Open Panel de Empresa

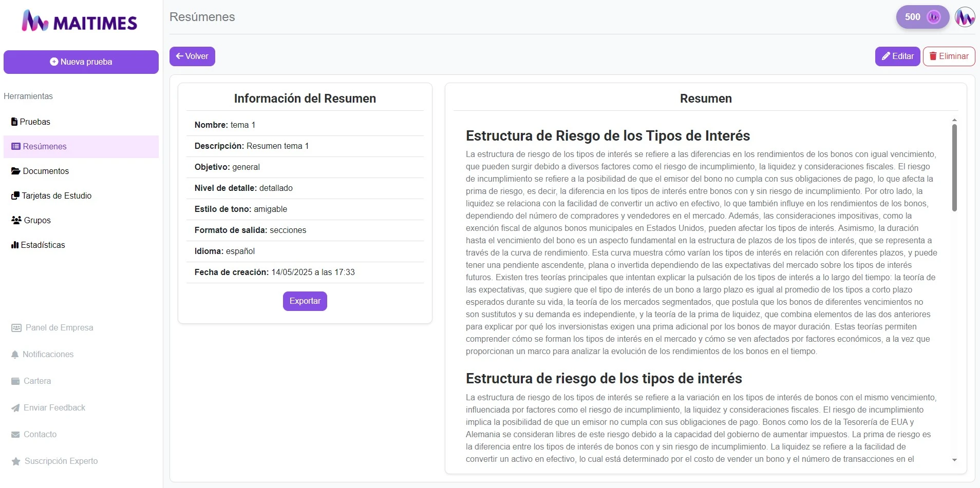[x=52, y=327]
